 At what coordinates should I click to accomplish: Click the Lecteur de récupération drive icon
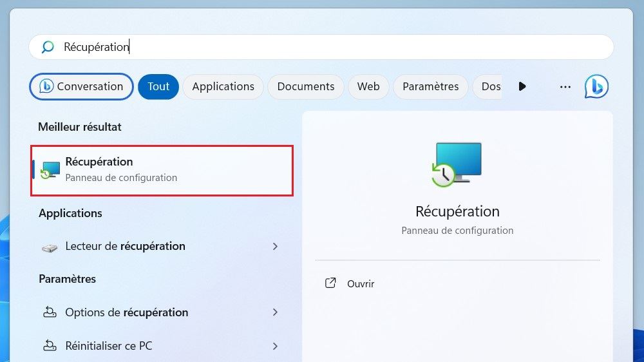(50, 247)
